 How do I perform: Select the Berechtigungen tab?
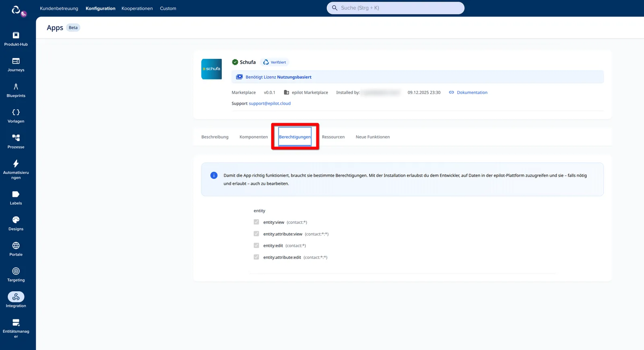click(x=295, y=137)
